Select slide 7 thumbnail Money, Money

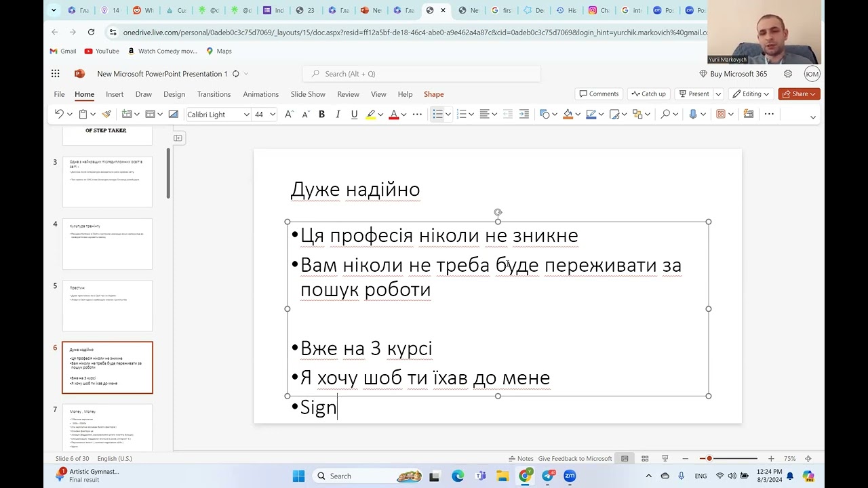107,427
